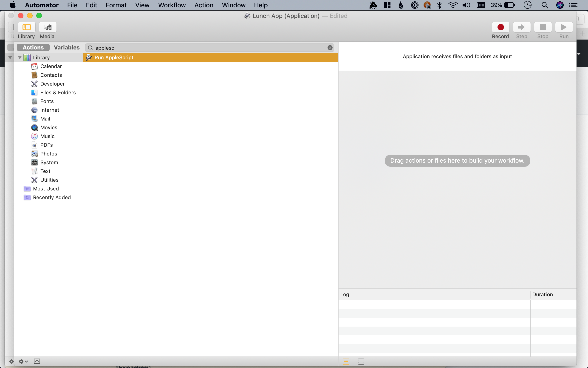Click the flame icon in menu bar

tap(401, 5)
